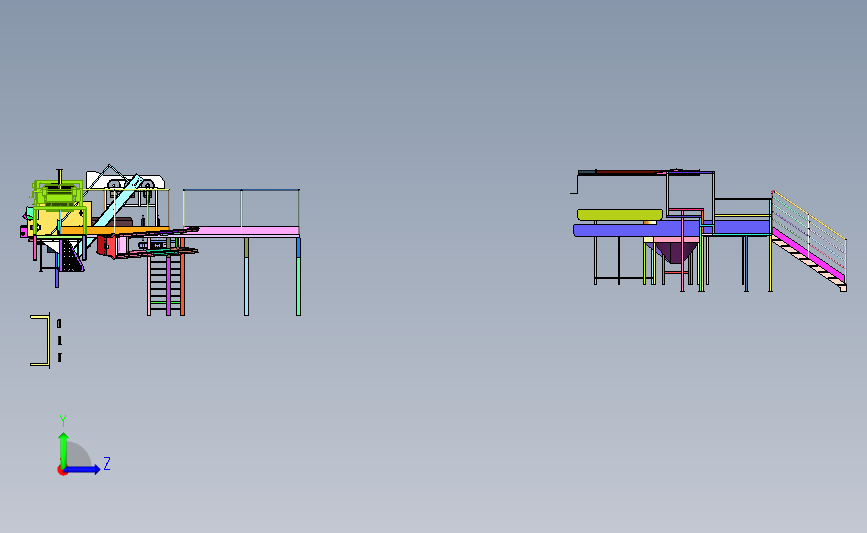Pick the purple conical hopper
The height and width of the screenshot is (533, 867).
tap(675, 252)
